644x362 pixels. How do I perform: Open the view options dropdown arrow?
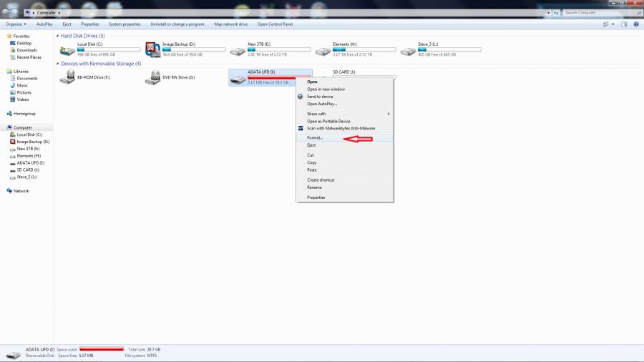click(613, 24)
